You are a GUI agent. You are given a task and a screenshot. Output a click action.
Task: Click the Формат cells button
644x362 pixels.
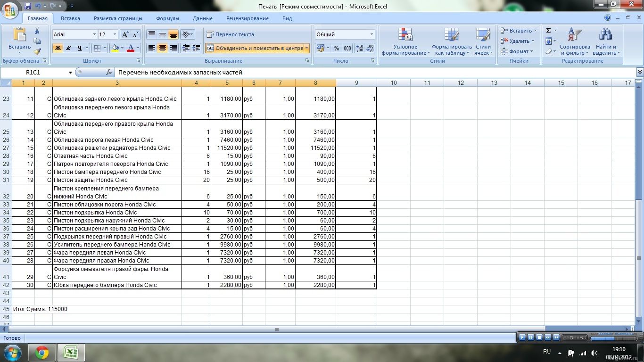click(x=517, y=51)
